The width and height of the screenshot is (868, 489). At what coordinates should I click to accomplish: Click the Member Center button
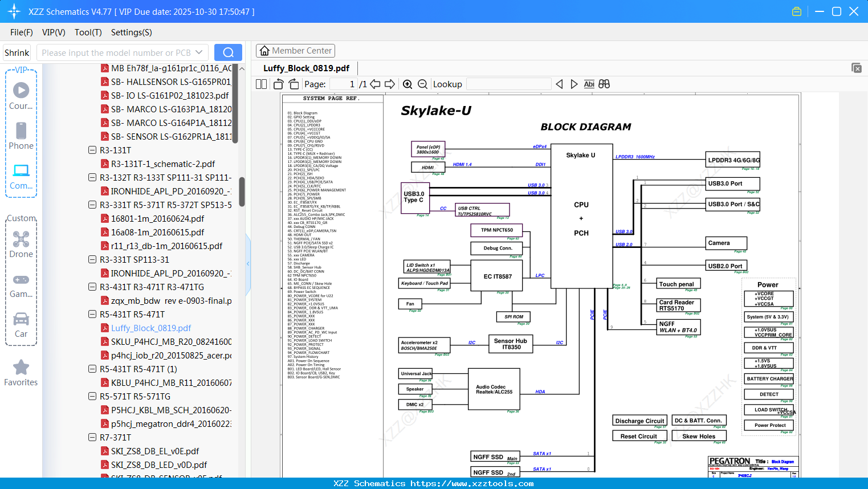coord(295,51)
